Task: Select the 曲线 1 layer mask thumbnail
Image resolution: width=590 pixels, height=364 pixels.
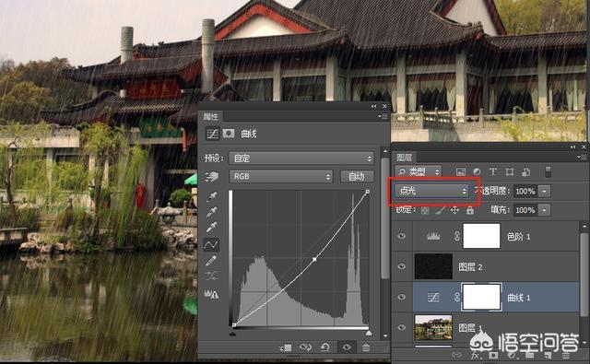Action: 481,297
